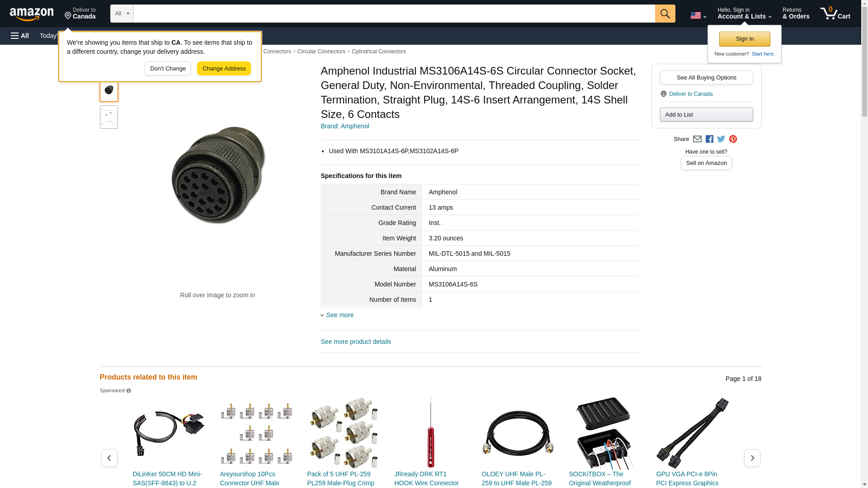
Task: Share on Facebook icon
Action: click(x=709, y=139)
